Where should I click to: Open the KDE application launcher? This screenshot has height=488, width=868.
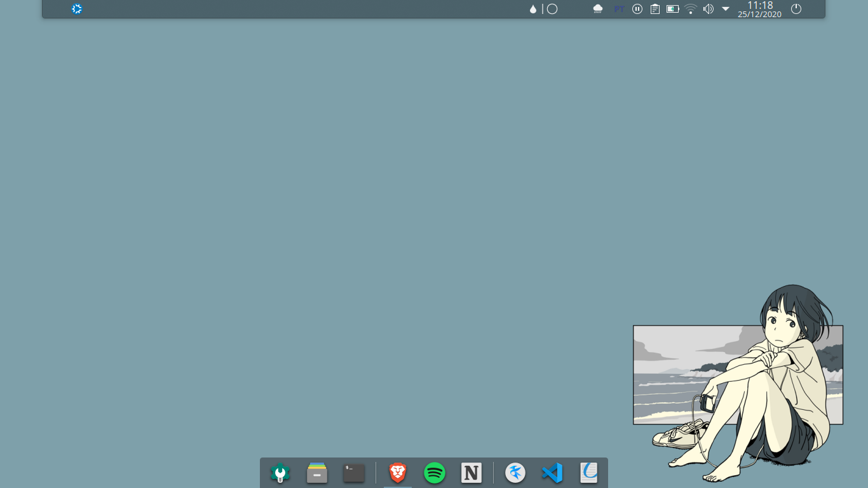coord(77,9)
